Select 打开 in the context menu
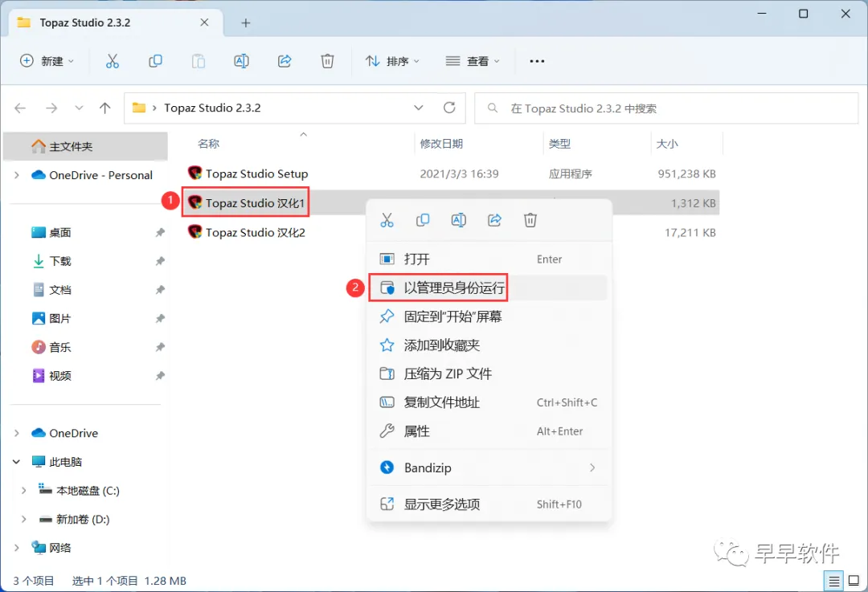 489,259
